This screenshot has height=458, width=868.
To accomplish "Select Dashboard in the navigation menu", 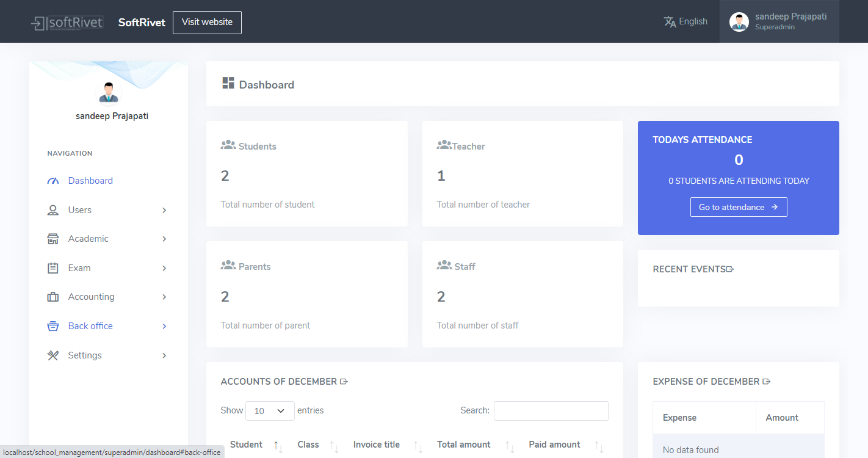I will [90, 181].
